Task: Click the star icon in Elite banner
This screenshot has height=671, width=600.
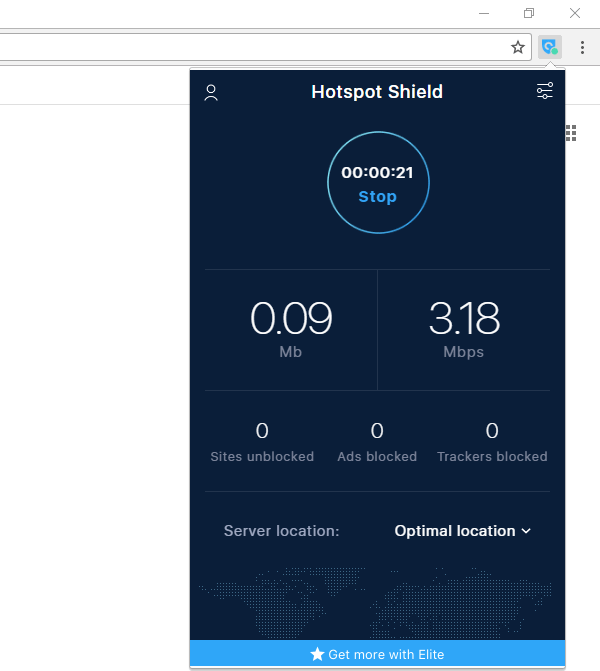Action: coord(317,654)
